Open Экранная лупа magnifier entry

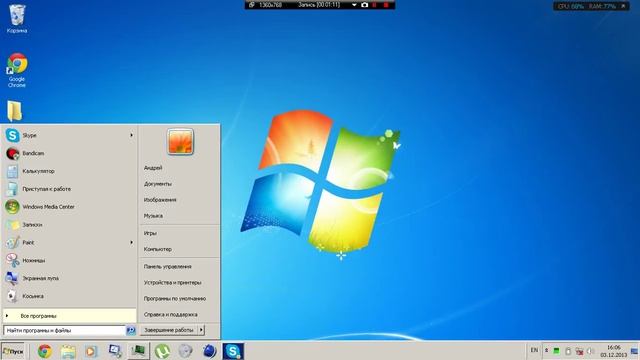pos(69,278)
